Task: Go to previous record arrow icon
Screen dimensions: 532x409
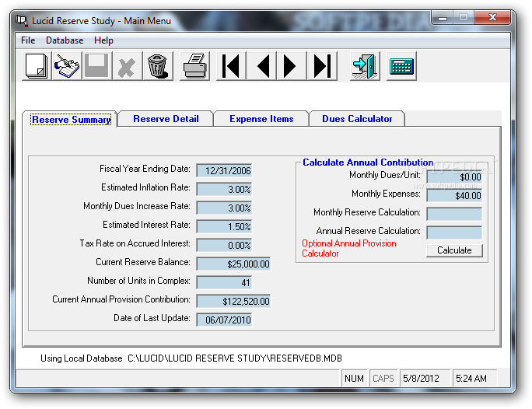Action: [x=261, y=66]
